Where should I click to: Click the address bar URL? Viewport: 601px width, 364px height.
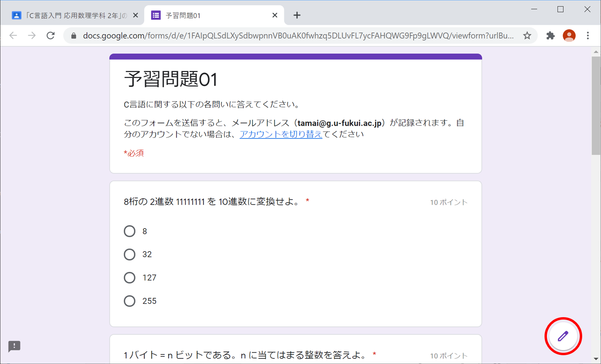click(298, 36)
